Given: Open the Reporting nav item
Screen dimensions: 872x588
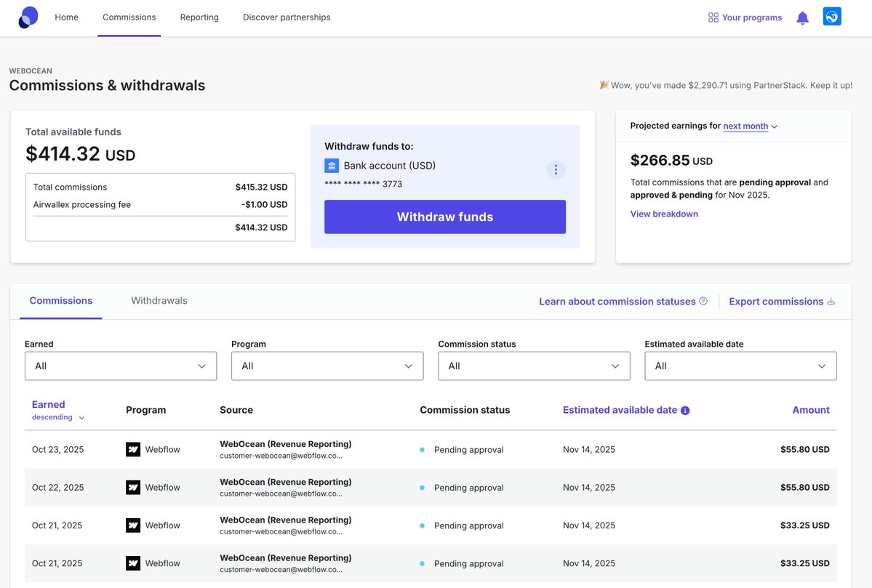Looking at the screenshot, I should (199, 17).
